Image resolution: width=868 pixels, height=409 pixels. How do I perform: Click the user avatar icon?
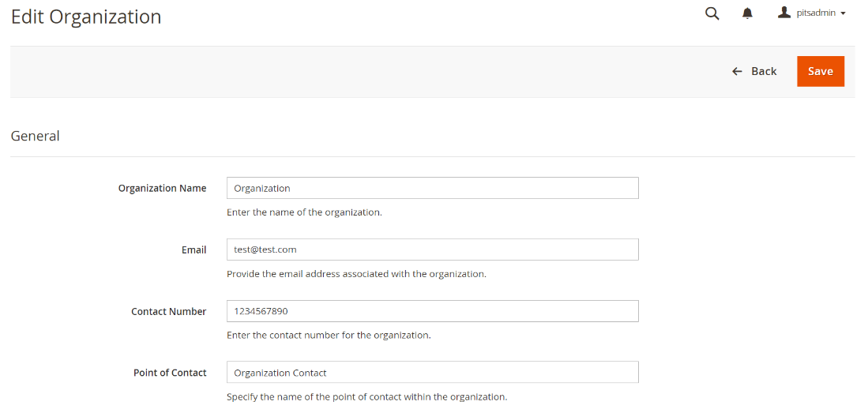click(783, 13)
